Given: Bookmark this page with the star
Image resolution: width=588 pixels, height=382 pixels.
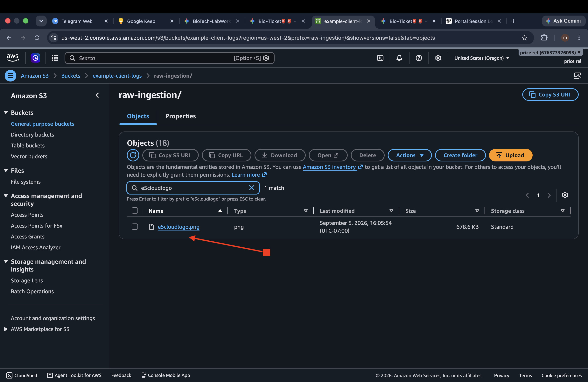Looking at the screenshot, I should (x=524, y=38).
